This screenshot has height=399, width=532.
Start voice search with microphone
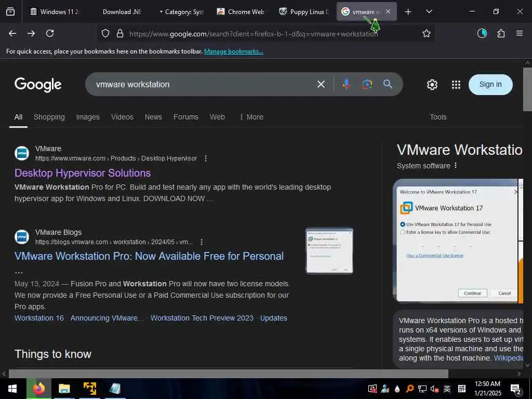(346, 84)
